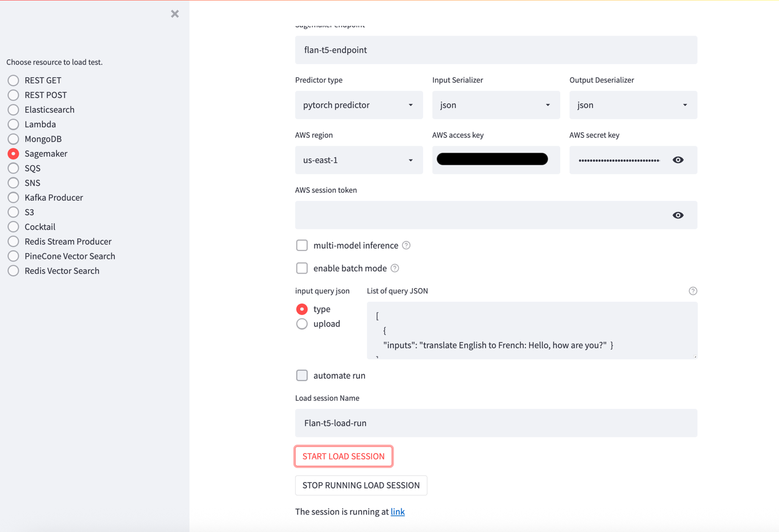Click the type option's red radio indicator
The height and width of the screenshot is (532, 779).
(302, 309)
